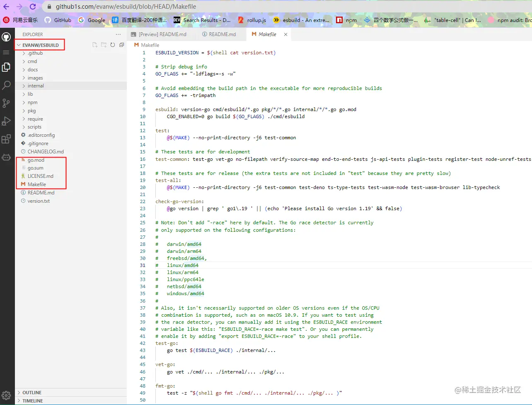532x405 pixels.
Task: Close the Makefile editor tab
Action: click(x=285, y=34)
